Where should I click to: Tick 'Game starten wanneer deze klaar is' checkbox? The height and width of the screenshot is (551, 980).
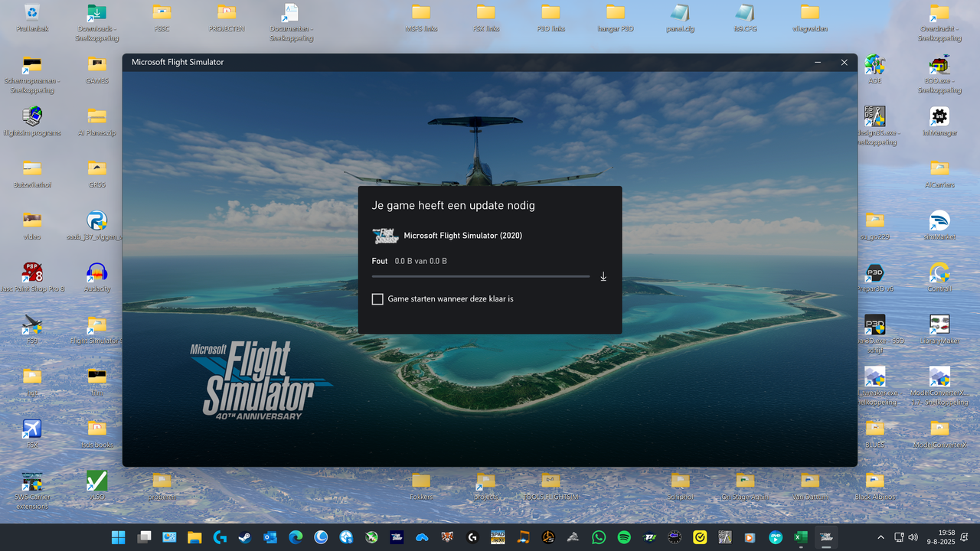coord(377,299)
